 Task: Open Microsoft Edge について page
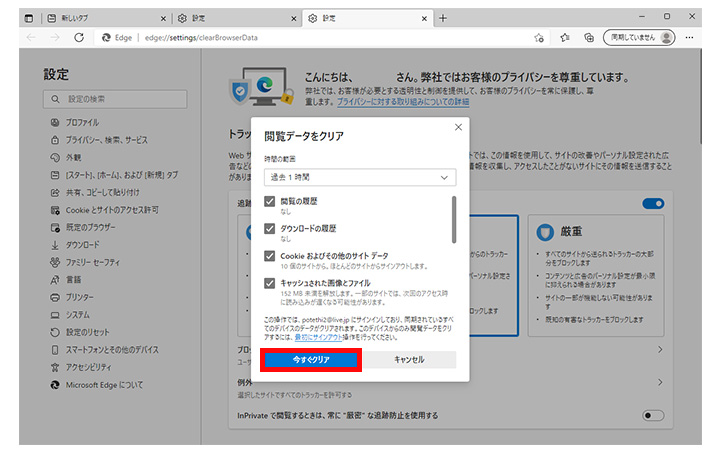pos(104,385)
